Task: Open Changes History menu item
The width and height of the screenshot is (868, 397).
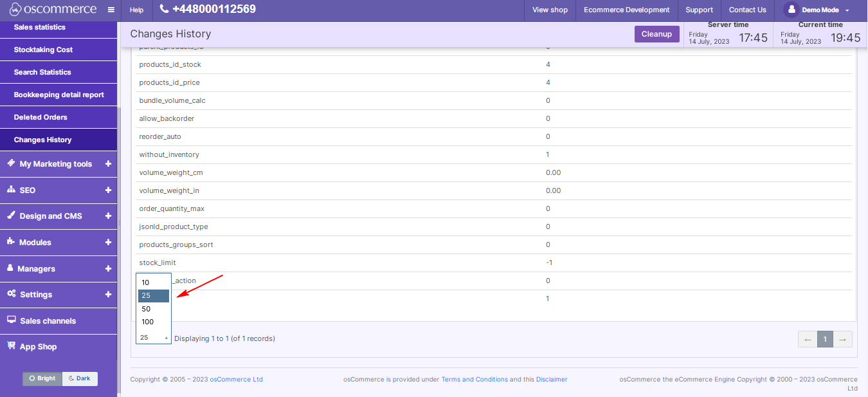Action: point(59,140)
